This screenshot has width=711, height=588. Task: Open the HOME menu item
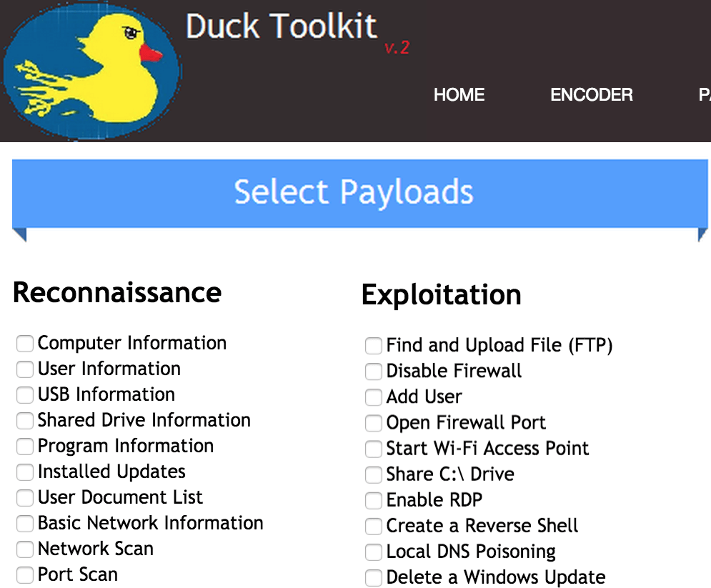(x=459, y=95)
